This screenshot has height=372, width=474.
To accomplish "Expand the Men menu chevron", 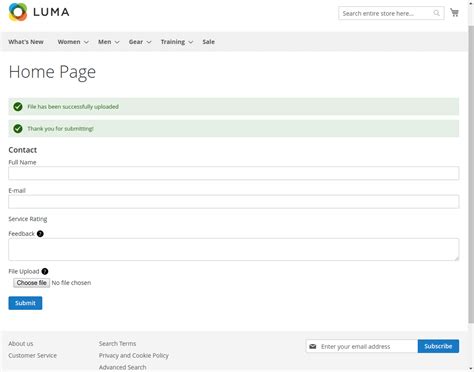I will point(117,42).
